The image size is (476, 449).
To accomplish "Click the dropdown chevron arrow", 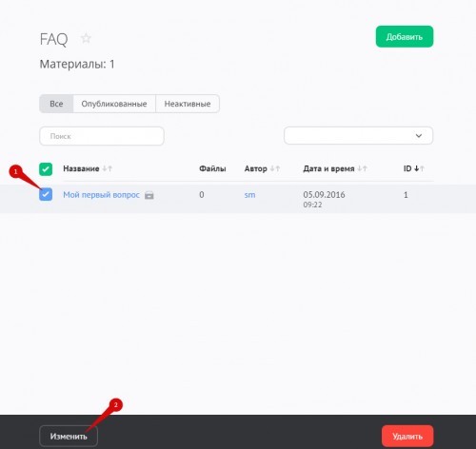I will [x=419, y=136].
